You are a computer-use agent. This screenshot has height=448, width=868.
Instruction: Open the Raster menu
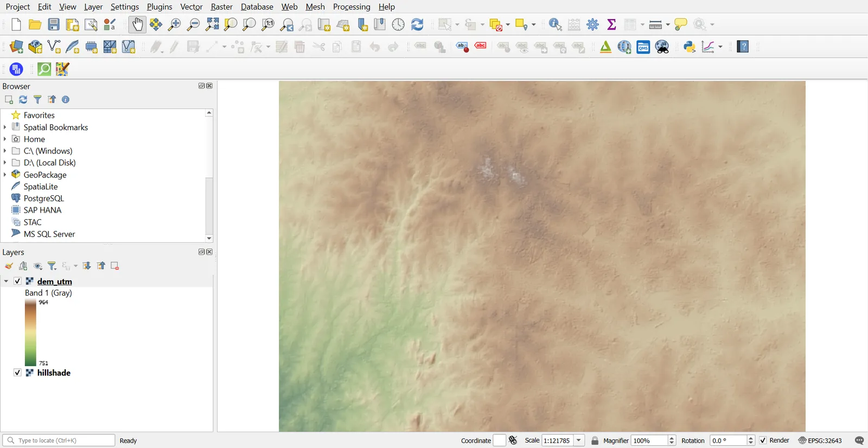point(221,7)
